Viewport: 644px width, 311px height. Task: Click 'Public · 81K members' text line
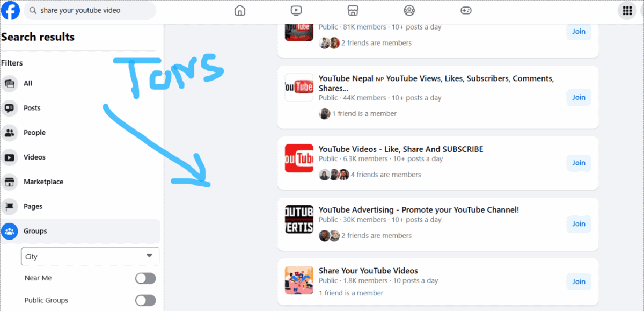pos(380,27)
